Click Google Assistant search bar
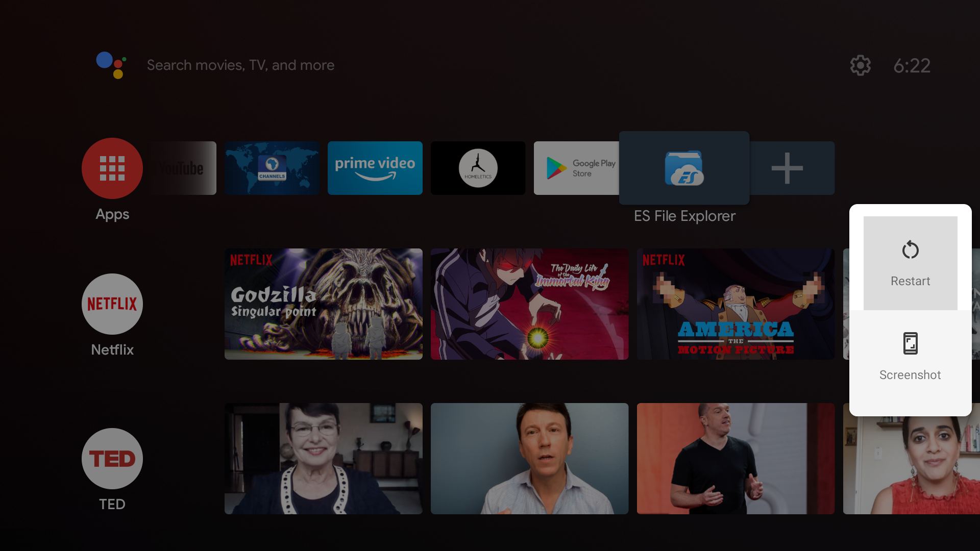 coord(241,65)
